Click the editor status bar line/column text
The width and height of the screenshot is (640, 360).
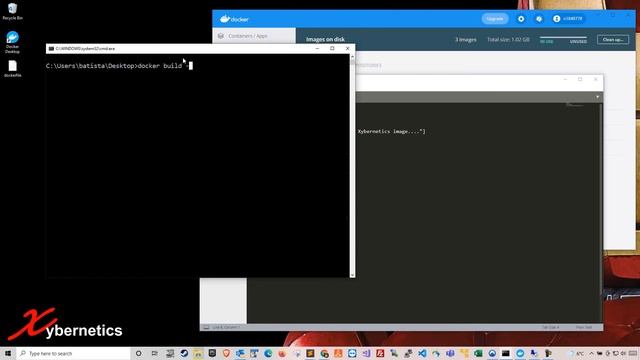(226, 327)
